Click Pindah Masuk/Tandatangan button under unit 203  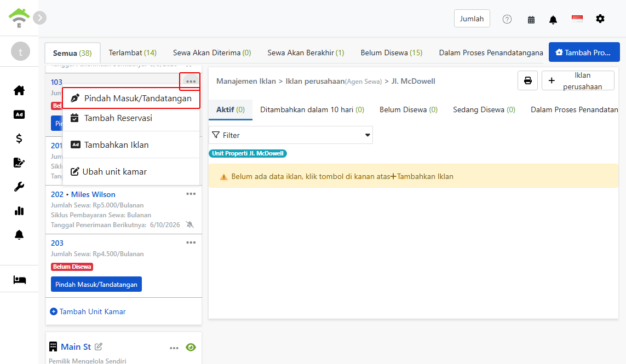(96, 284)
